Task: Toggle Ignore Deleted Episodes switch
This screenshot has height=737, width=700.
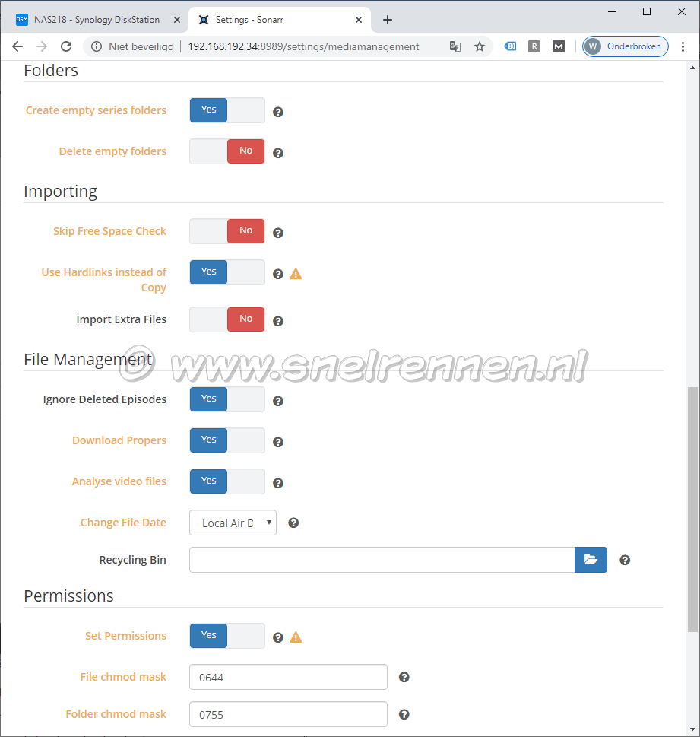Action: [x=227, y=399]
